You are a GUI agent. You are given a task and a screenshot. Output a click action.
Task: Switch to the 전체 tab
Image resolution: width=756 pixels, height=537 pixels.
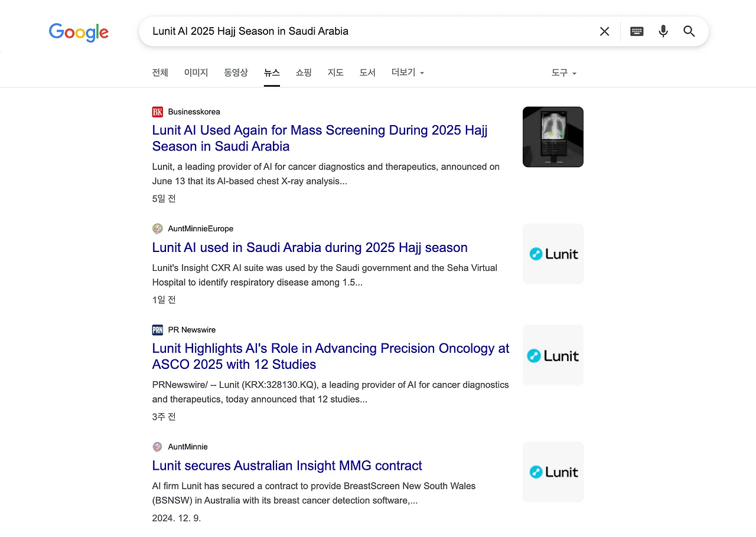[160, 73]
